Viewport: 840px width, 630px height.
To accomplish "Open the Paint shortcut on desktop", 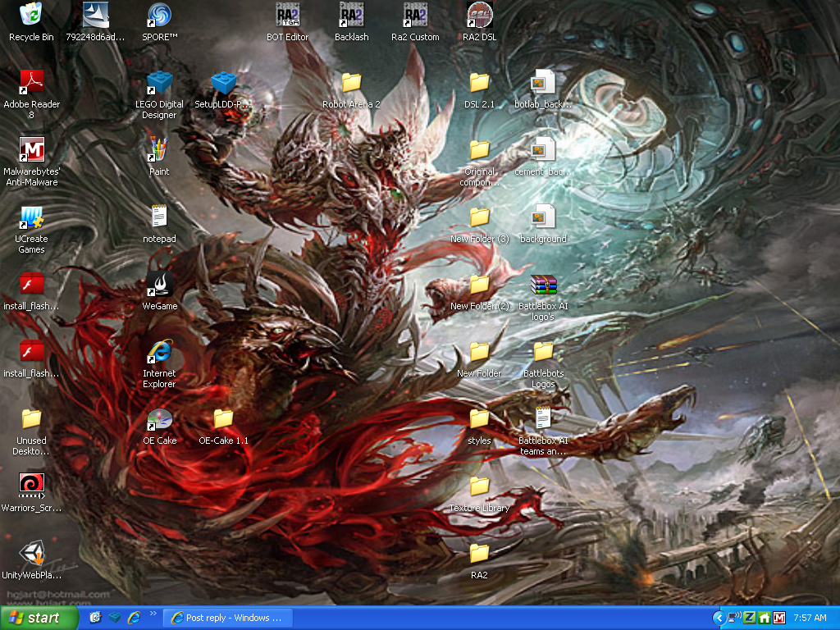I will point(159,149).
